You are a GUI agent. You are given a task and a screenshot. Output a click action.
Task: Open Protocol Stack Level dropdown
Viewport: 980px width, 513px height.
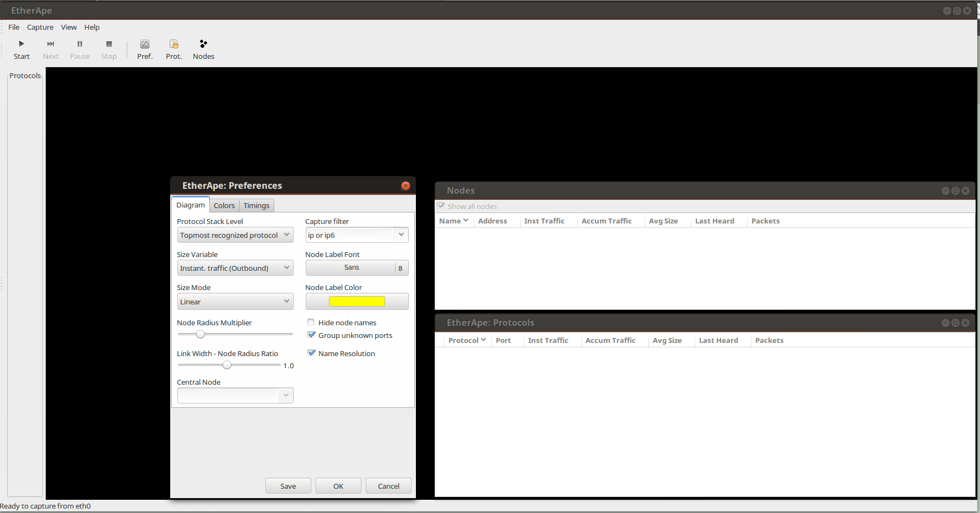coord(235,235)
